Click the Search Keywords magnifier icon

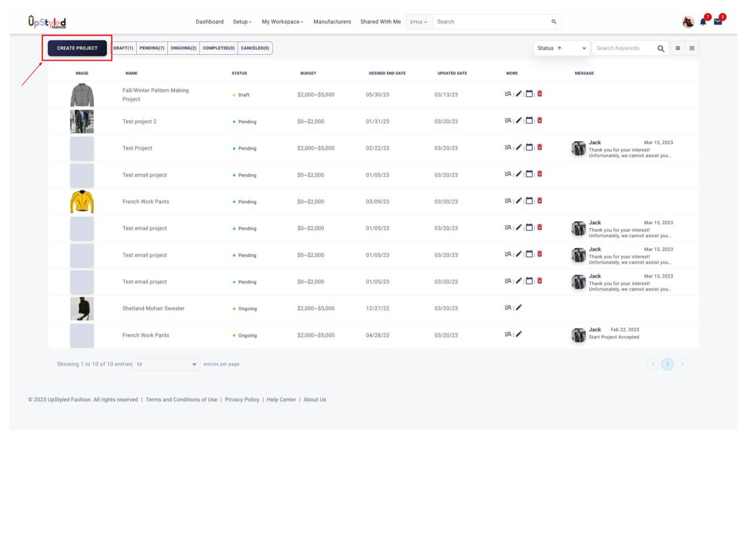click(x=661, y=48)
